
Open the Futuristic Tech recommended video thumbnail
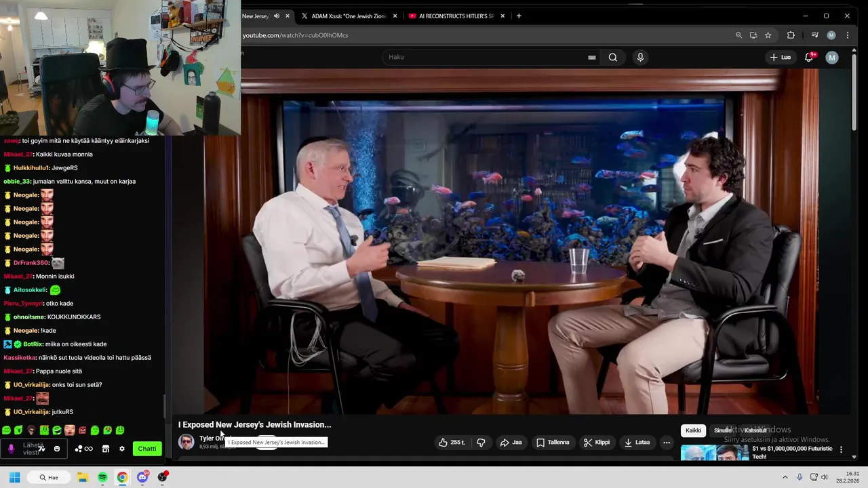pyautogui.click(x=713, y=453)
